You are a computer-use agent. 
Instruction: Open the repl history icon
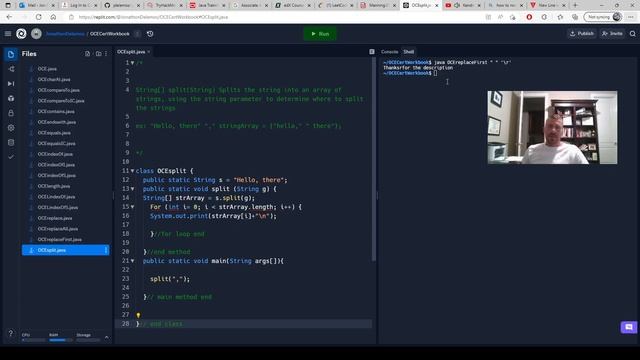(x=150, y=34)
